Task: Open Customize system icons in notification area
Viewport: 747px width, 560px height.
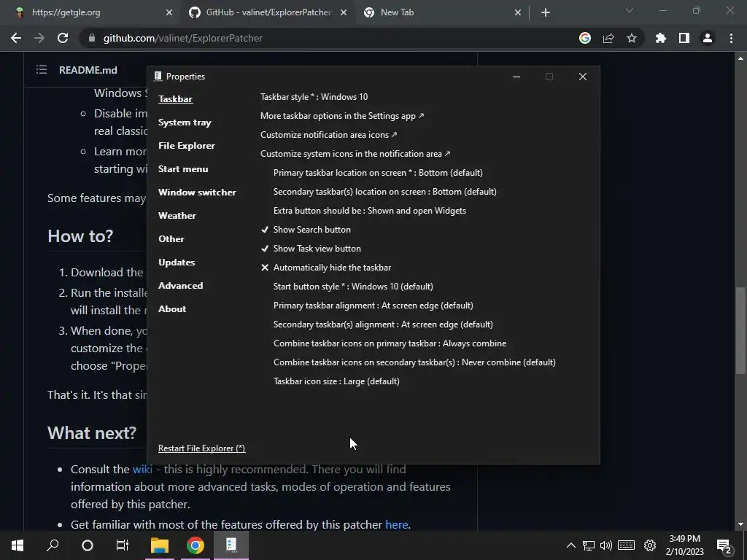Action: pos(355,154)
